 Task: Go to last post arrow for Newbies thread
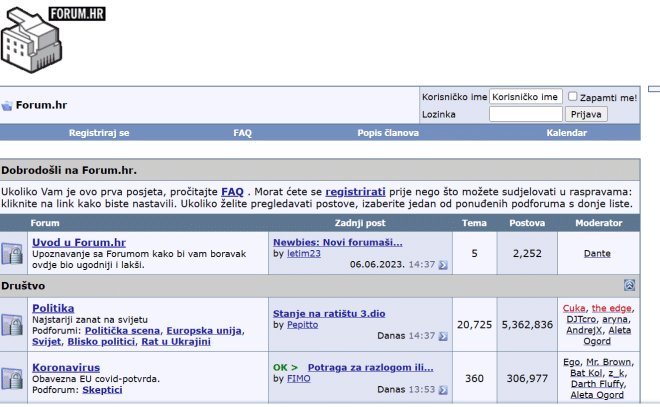point(443,265)
